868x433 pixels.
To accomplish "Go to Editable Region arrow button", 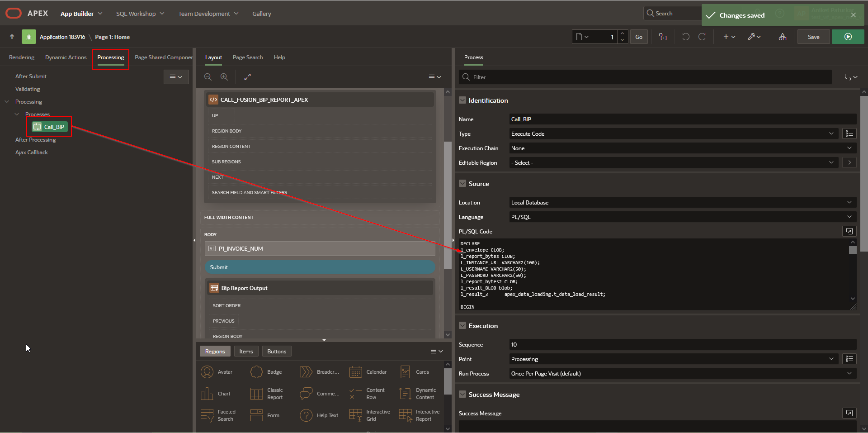I will coord(849,162).
